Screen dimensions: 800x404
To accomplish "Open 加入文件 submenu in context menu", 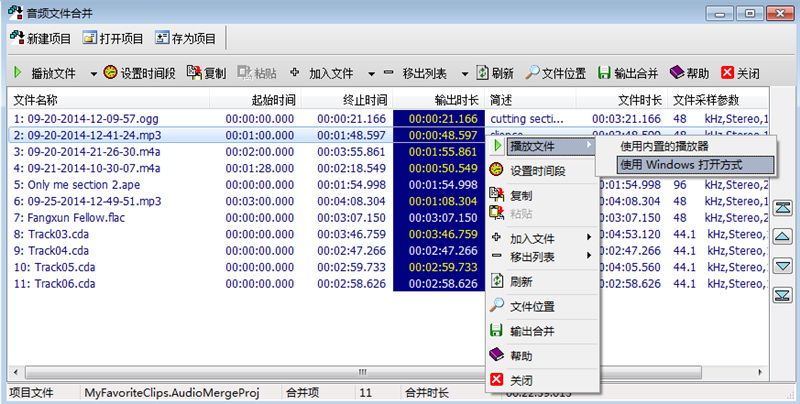I will pos(542,238).
